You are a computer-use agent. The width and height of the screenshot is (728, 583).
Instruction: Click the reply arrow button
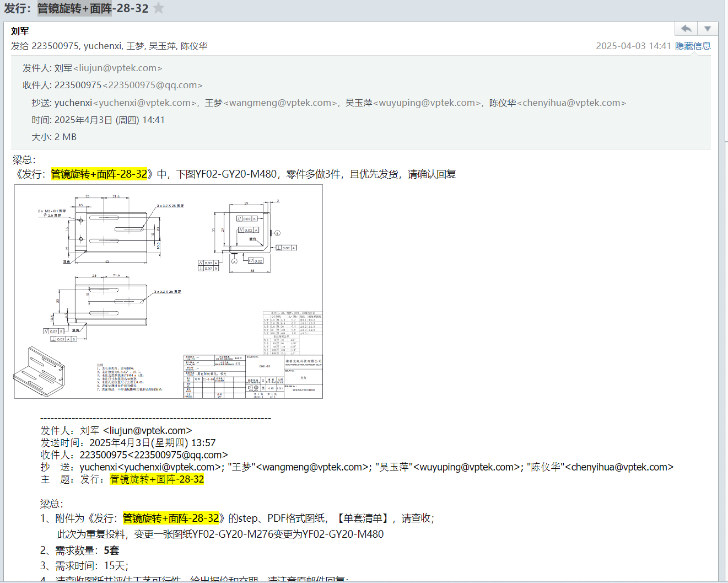[x=686, y=29]
